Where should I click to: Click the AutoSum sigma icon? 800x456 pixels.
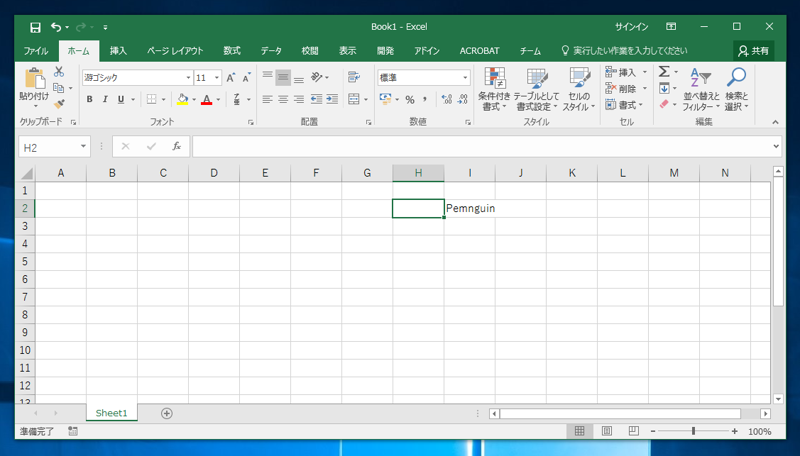664,71
